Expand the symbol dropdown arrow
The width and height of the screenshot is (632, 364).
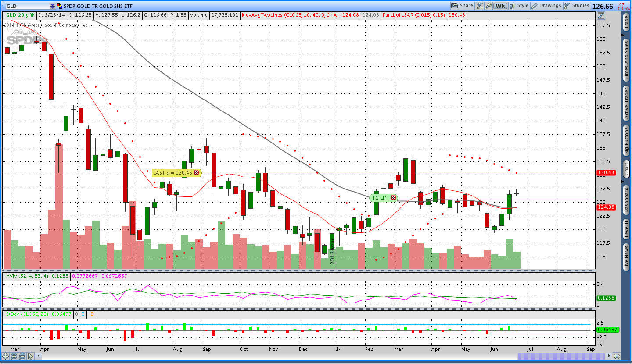(x=53, y=6)
